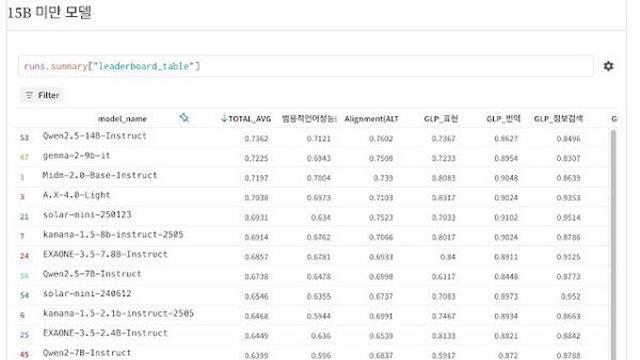Click the 0.7197 TOTAL_AVG value
Viewport: 640px width, 360px height.
[x=256, y=178]
